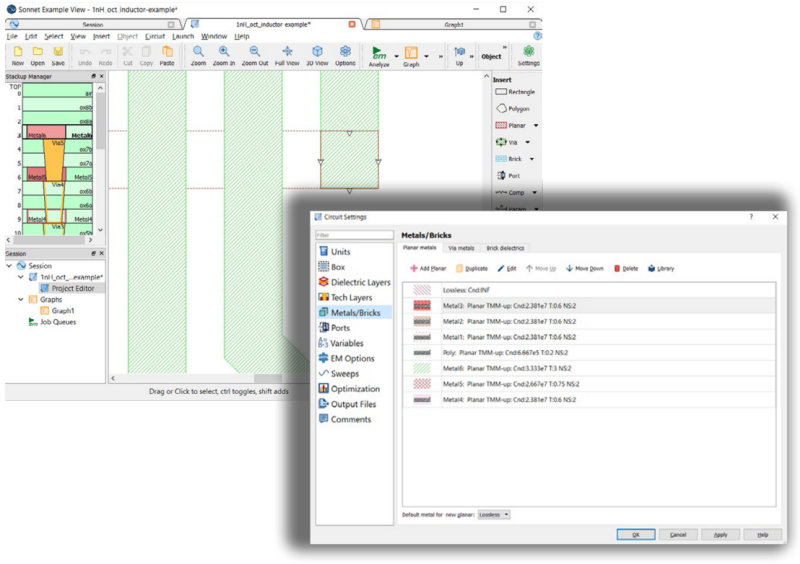The image size is (800, 564).
Task: Open Dielectric Layers settings
Action: 354,282
